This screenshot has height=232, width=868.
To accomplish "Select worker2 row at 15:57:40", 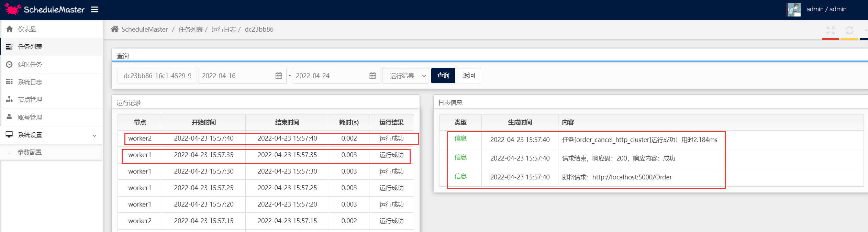I will (266, 139).
